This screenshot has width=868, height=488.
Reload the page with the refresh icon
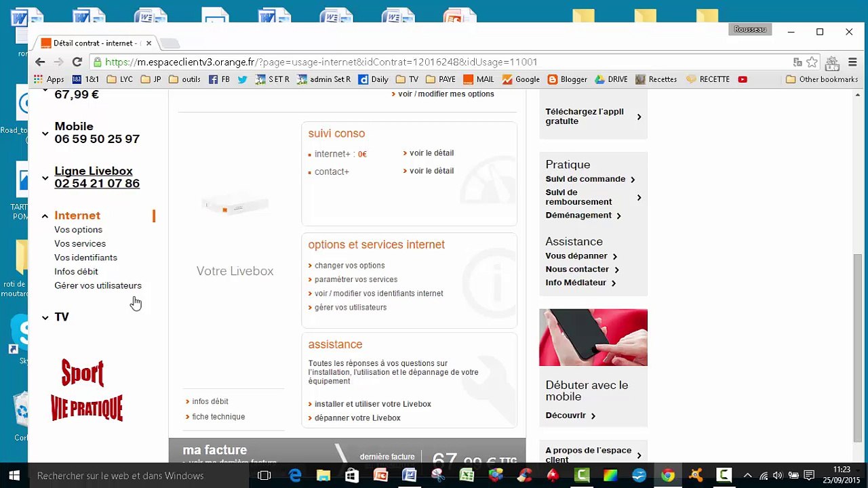point(78,62)
